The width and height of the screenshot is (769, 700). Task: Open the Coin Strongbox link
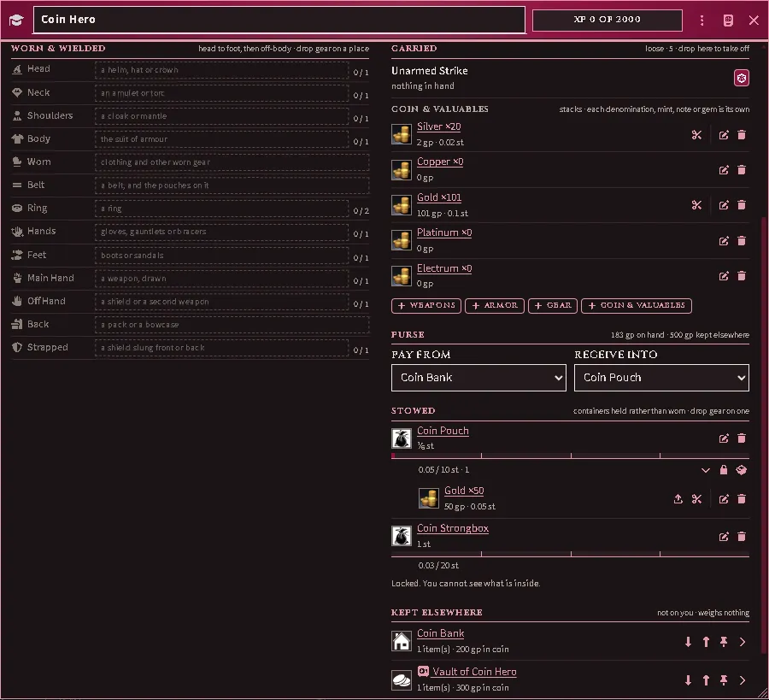pos(453,528)
